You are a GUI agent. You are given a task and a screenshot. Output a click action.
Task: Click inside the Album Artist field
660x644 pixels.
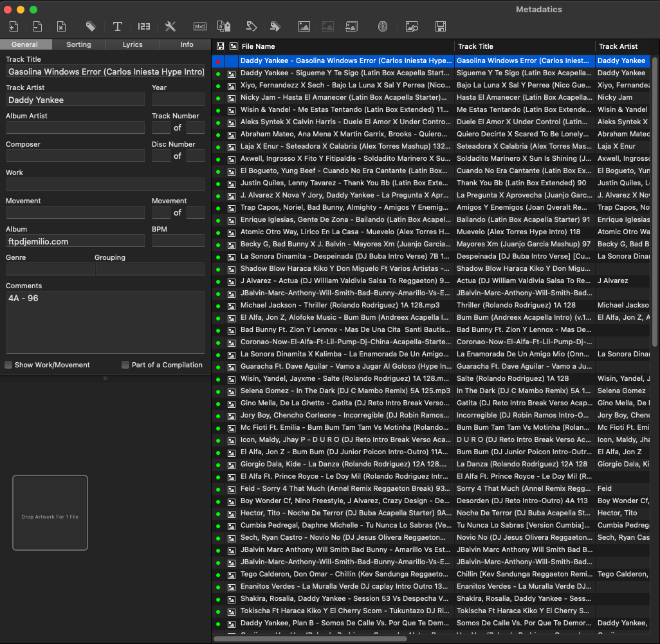coord(75,127)
